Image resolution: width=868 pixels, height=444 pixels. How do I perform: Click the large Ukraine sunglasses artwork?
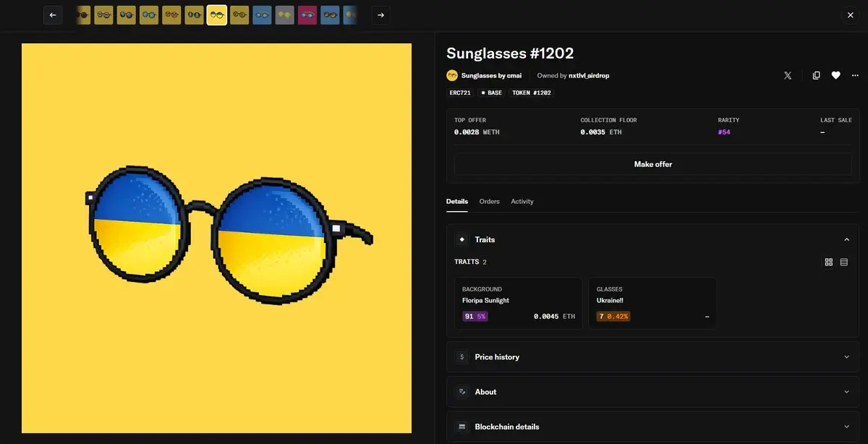pos(216,238)
